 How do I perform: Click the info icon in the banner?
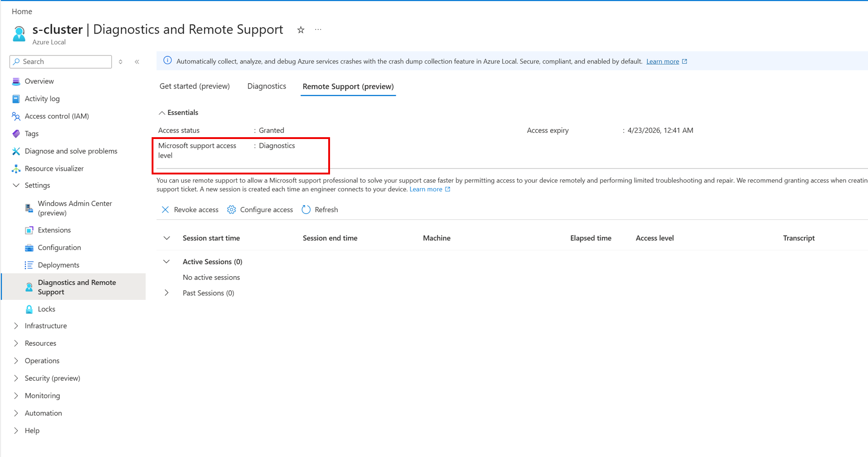pos(168,61)
